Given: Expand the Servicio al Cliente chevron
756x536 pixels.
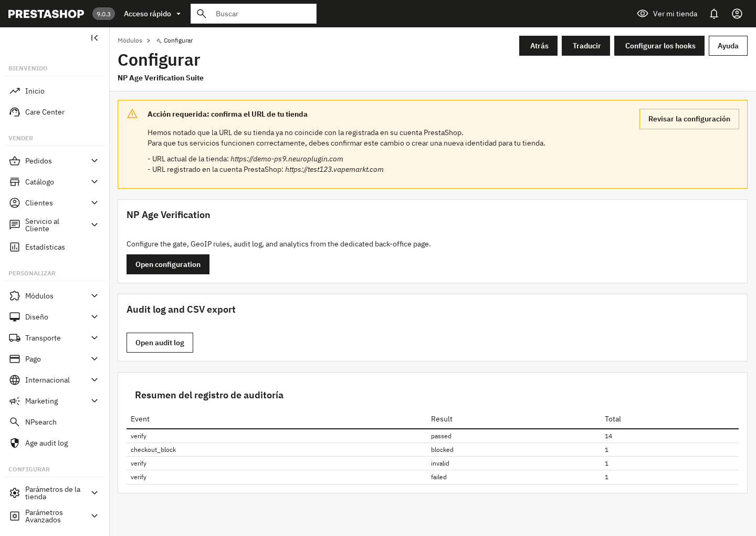Looking at the screenshot, I should pyautogui.click(x=94, y=225).
